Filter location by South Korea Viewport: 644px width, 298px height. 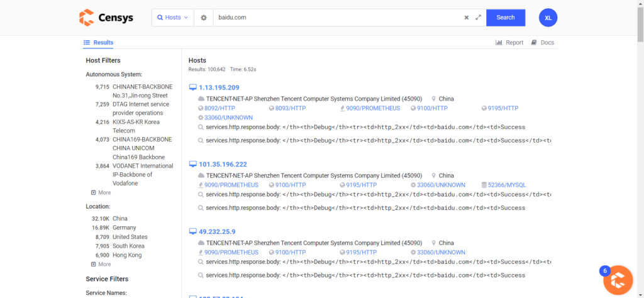point(129,246)
